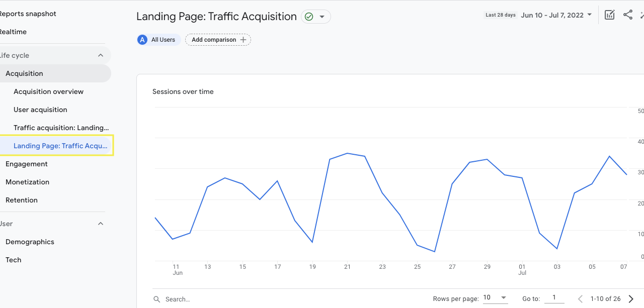The width and height of the screenshot is (644, 308).
Task: Click the search magnifier icon below chart
Action: click(157, 299)
